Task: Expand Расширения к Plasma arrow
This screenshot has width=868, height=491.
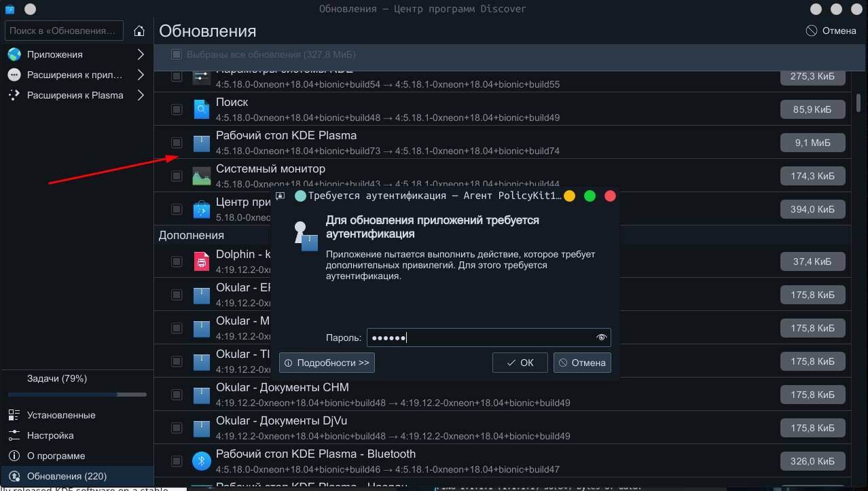Action: (141, 95)
